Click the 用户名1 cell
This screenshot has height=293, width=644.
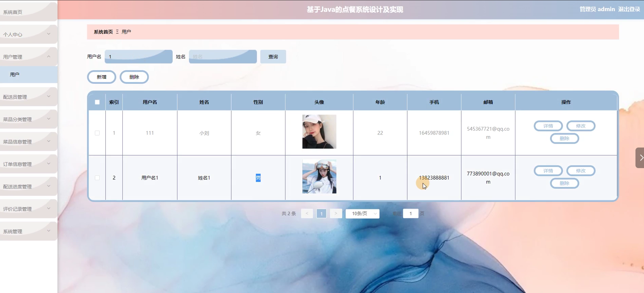tap(150, 178)
